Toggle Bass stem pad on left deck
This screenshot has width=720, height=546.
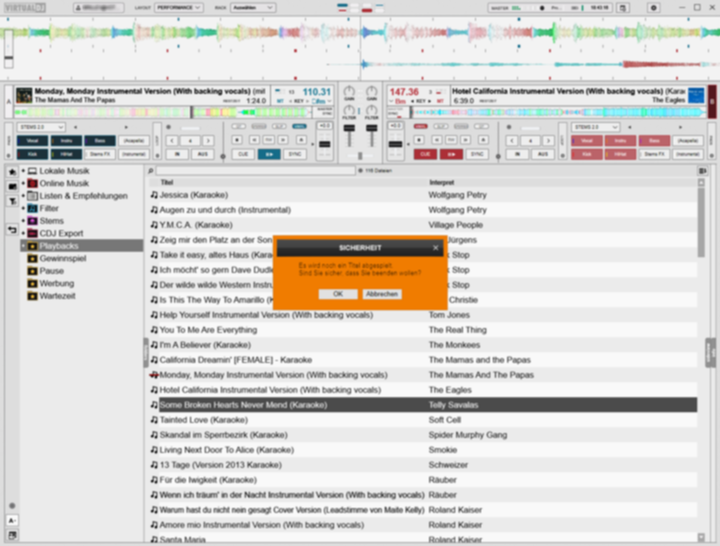[100, 141]
